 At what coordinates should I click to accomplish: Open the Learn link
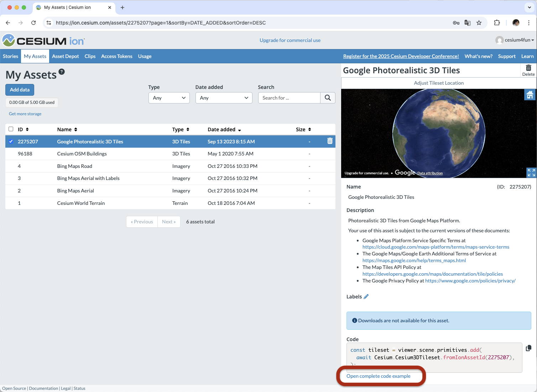point(527,56)
